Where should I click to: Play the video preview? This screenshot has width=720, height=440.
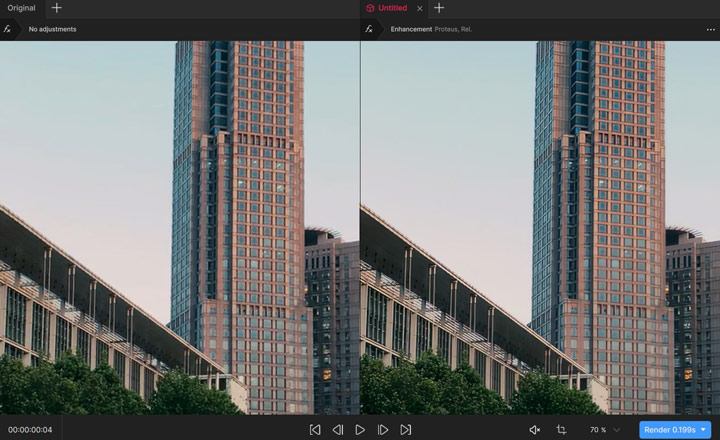tap(360, 430)
